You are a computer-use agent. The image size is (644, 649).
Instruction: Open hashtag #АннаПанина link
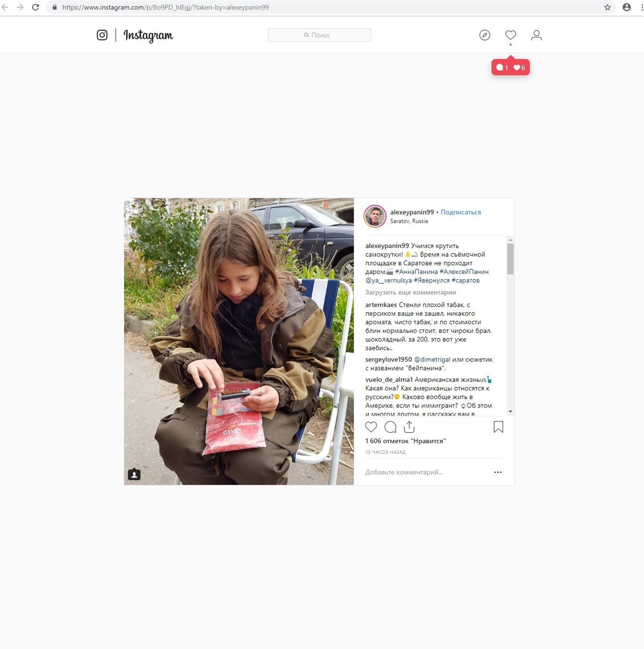coord(416,271)
